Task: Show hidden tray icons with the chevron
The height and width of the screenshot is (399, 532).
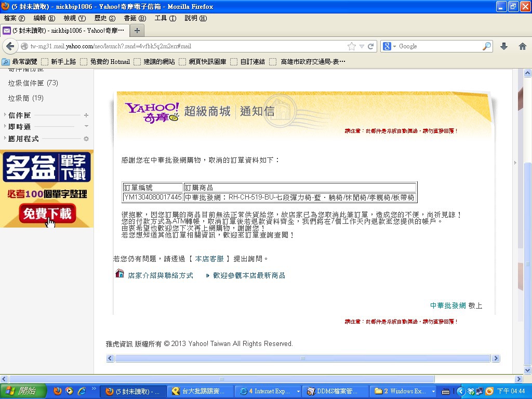Action: [460, 392]
